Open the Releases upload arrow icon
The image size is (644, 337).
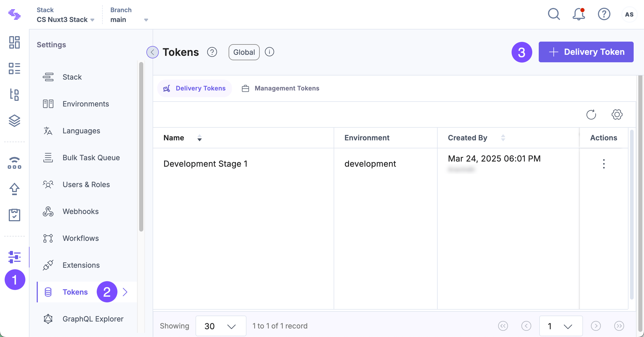click(x=14, y=189)
